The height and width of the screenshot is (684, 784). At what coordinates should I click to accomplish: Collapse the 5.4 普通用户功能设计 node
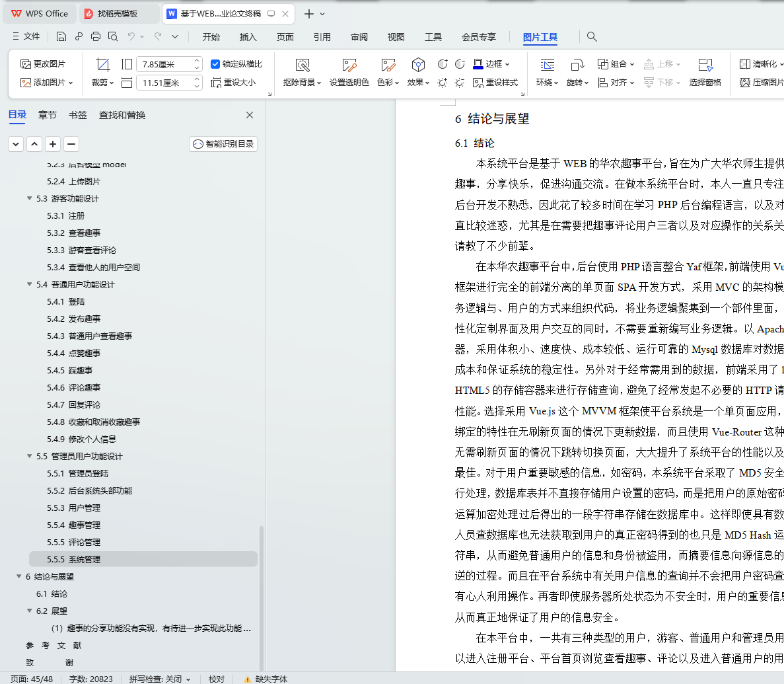(30, 284)
